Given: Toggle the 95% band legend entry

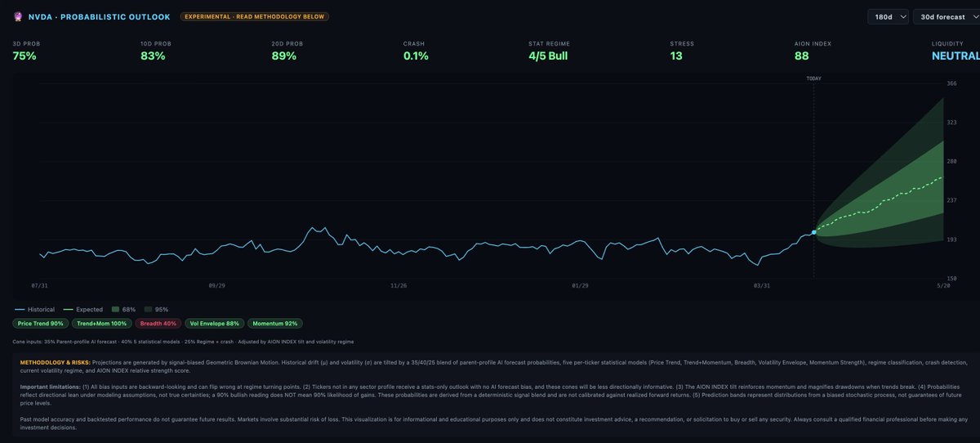Looking at the screenshot, I should click(157, 310).
